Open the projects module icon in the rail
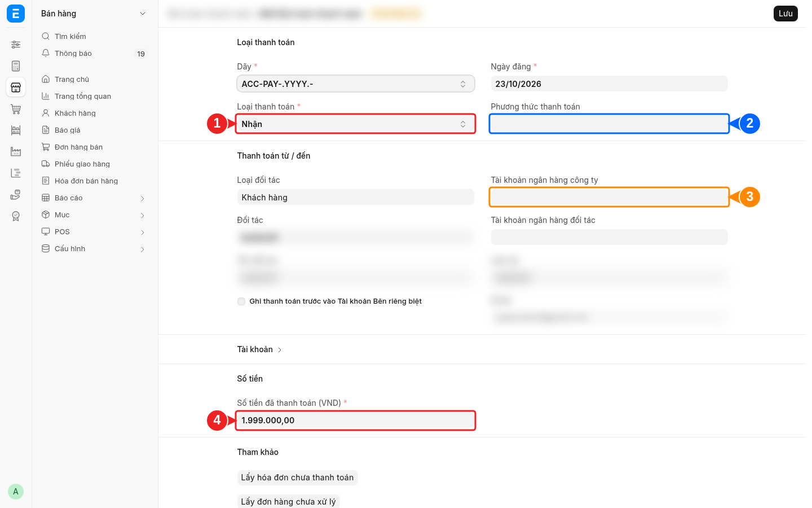The width and height of the screenshot is (812, 508). pos(16,173)
